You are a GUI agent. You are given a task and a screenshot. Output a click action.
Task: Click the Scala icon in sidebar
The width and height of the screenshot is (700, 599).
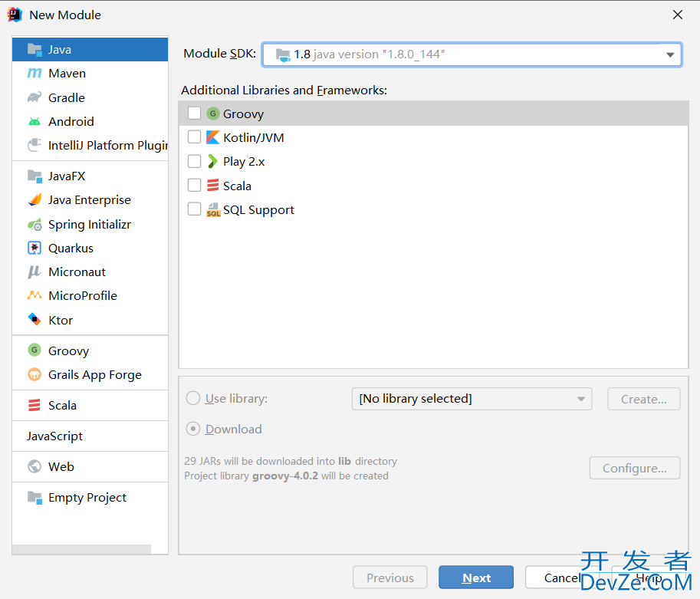pyautogui.click(x=35, y=405)
